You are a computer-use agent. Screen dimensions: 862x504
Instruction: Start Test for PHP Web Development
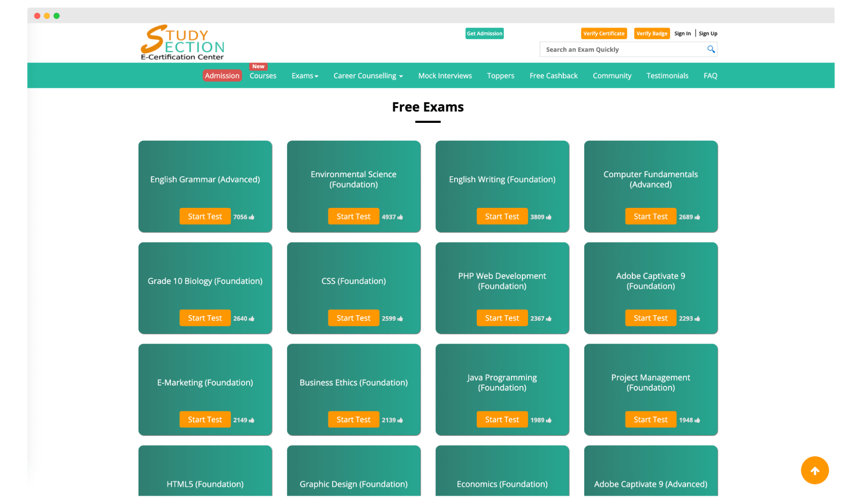502,318
